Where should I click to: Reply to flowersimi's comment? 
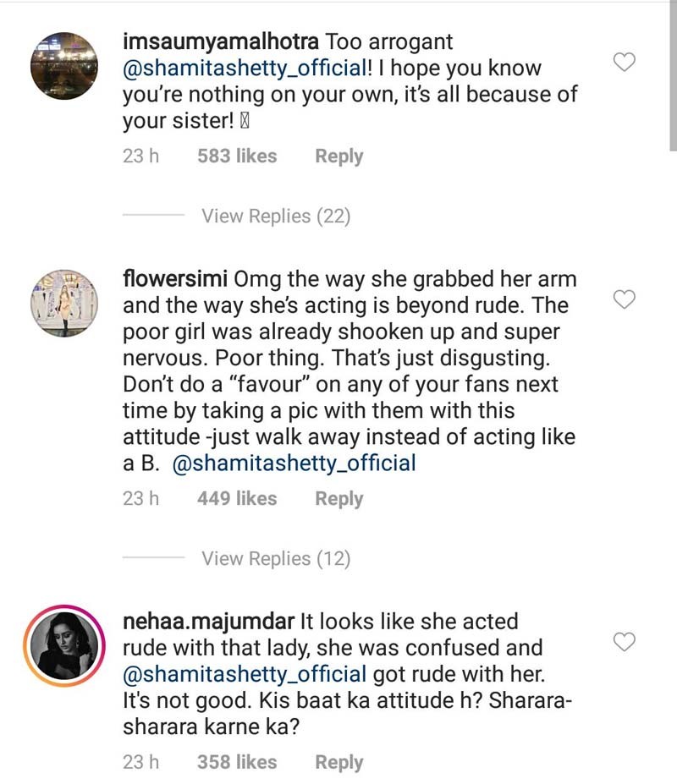[338, 499]
